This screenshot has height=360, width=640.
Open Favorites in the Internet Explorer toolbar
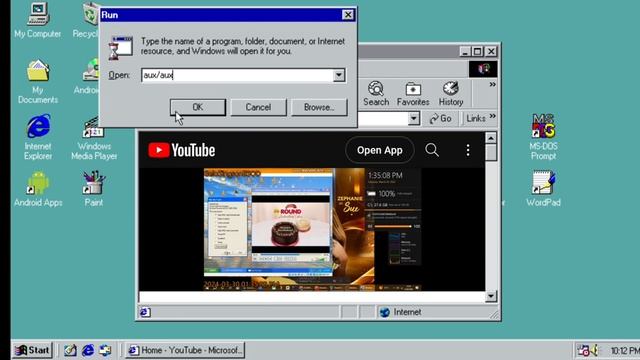pos(413,94)
